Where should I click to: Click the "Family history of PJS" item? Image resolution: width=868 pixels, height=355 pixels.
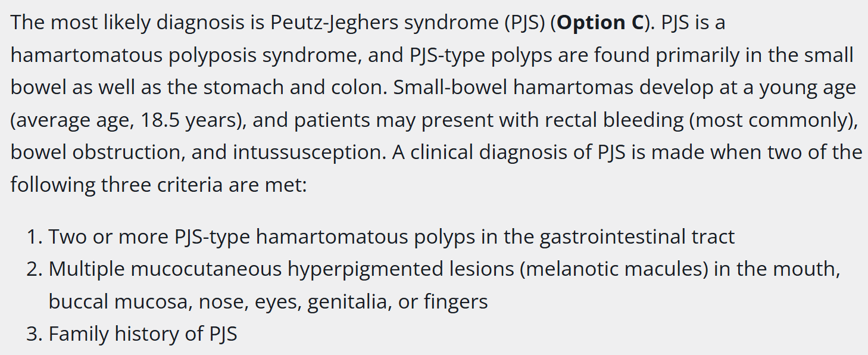point(142,334)
